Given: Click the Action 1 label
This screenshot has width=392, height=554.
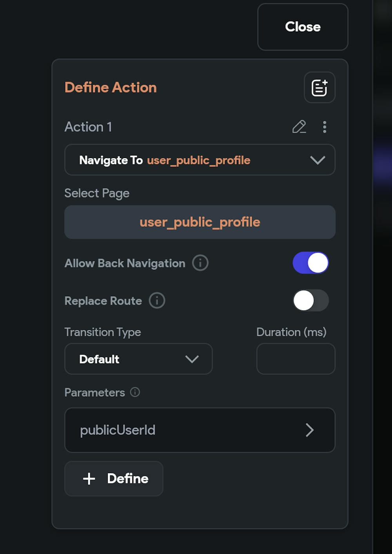Looking at the screenshot, I should pos(88,127).
